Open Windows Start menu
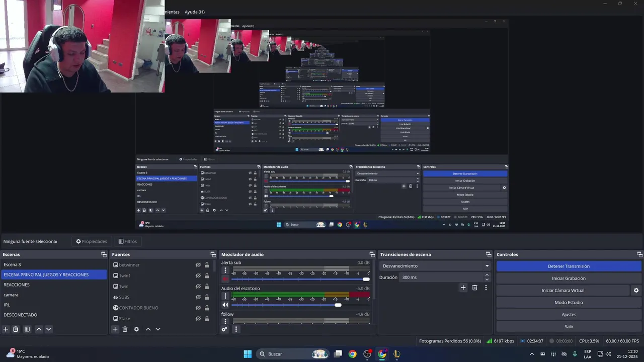The height and width of the screenshot is (362, 644). point(248,354)
